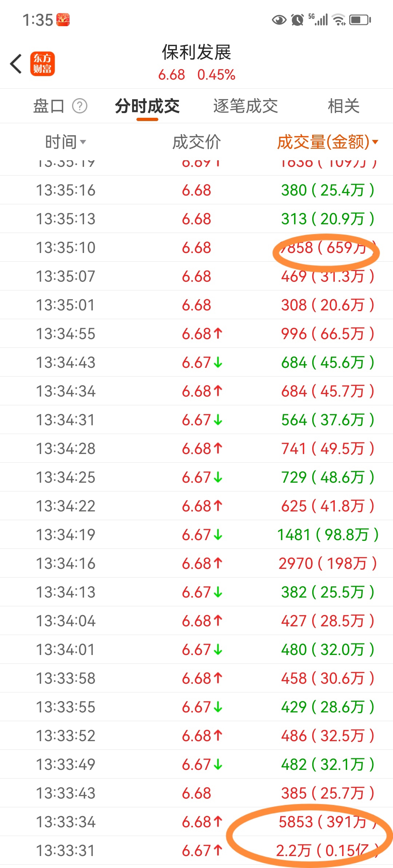Select the 13:35:16 trade row
The image size is (393, 868).
[196, 190]
